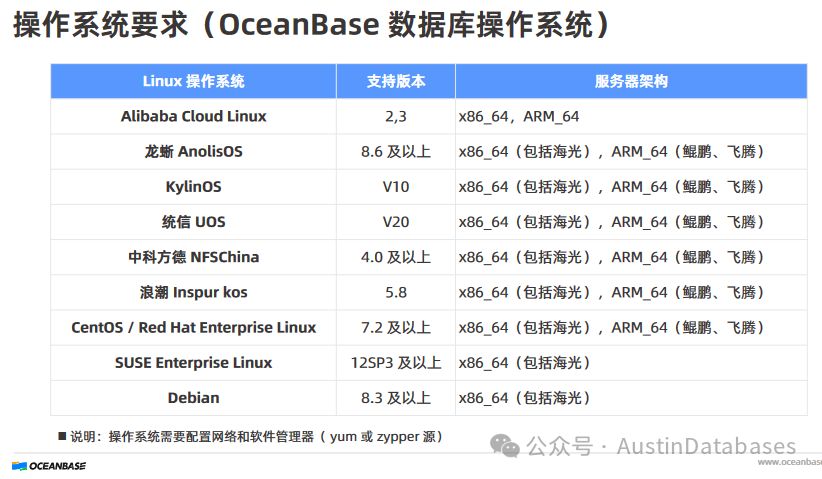This screenshot has height=479, width=822.
Task: Click the slide title 操作系统要求
Action: pyautogui.click(x=100, y=25)
